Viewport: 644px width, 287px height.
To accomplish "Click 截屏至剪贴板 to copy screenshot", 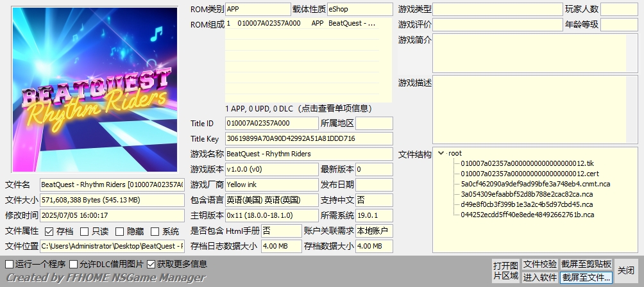I will pyautogui.click(x=586, y=264).
